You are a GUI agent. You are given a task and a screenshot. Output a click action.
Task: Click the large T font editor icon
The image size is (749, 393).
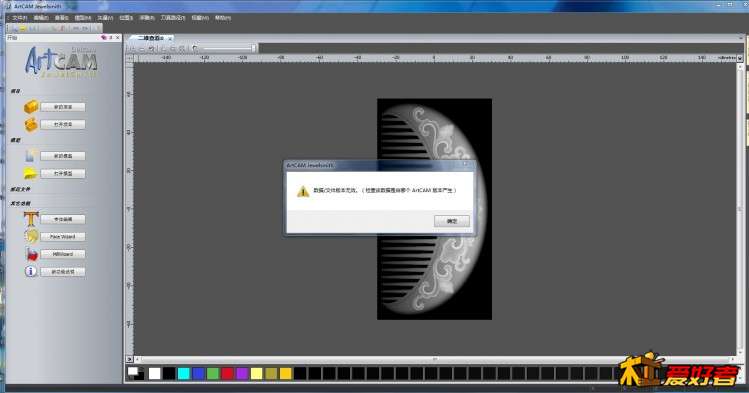(31, 219)
